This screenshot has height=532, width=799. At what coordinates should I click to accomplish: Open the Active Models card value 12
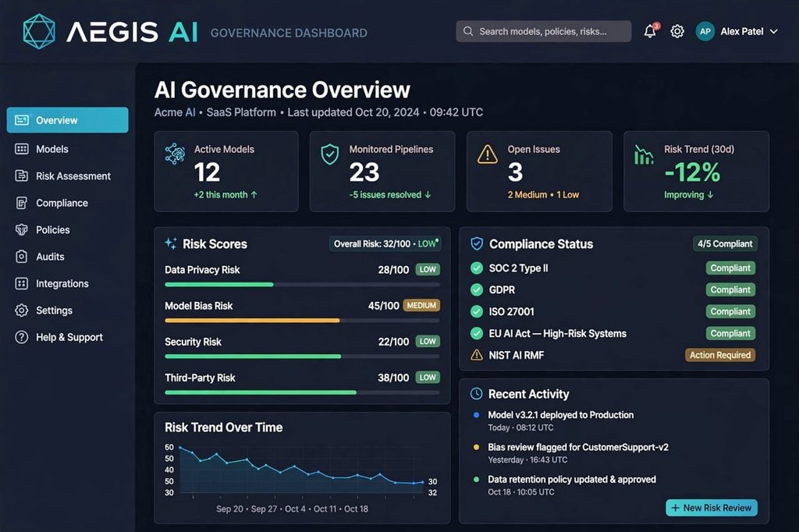pyautogui.click(x=207, y=172)
